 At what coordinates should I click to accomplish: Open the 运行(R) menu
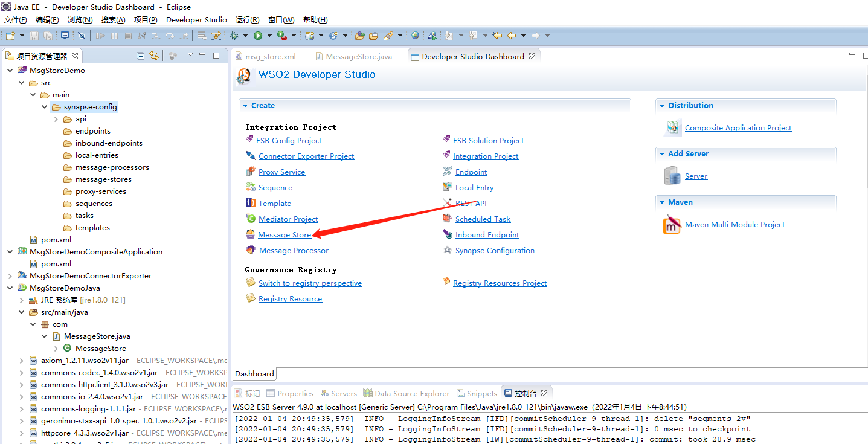[248, 20]
